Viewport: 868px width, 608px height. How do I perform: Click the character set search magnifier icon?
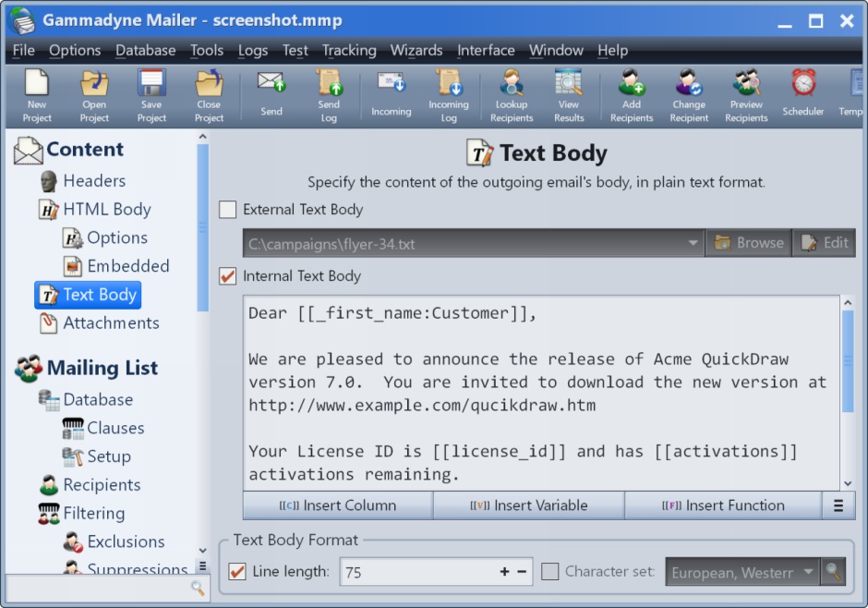click(834, 572)
